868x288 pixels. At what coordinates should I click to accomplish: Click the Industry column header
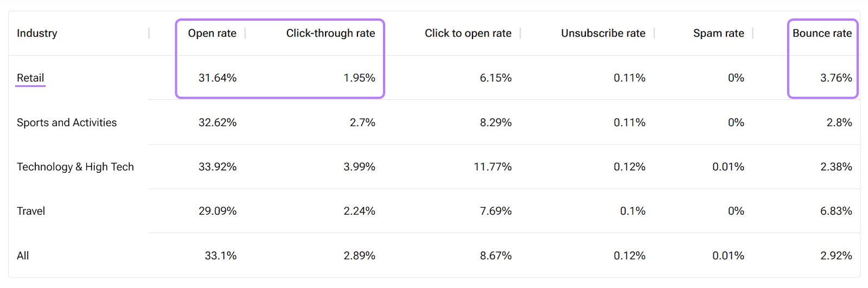click(37, 33)
